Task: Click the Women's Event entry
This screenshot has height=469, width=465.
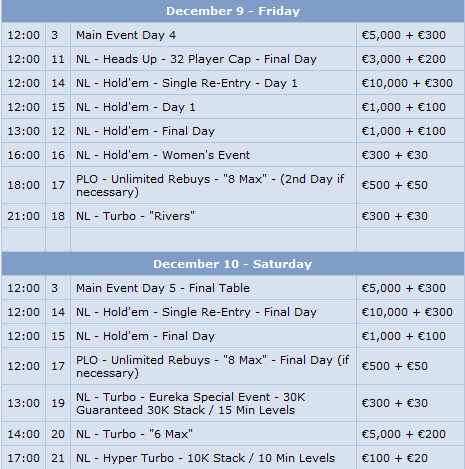Action: pos(163,155)
